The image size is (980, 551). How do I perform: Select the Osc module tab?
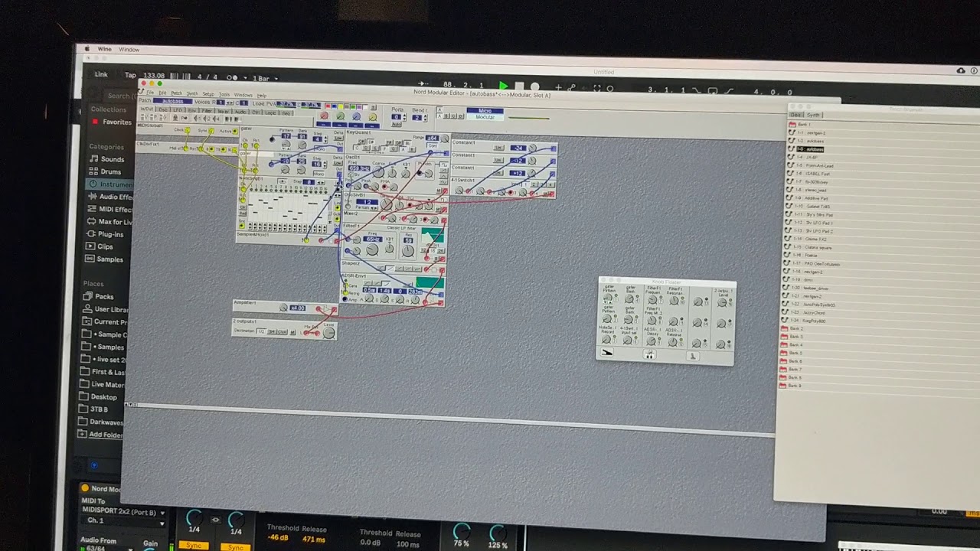coord(163,109)
